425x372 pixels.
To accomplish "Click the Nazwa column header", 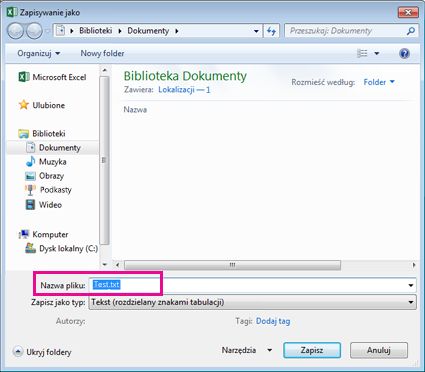I will [x=135, y=110].
